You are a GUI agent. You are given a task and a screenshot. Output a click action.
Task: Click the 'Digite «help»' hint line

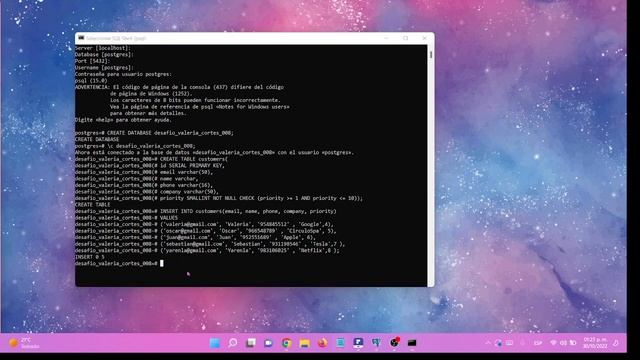pos(123,120)
